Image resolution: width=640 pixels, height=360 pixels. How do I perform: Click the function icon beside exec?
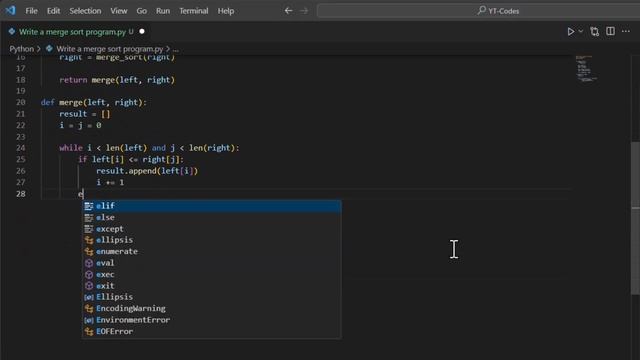[89, 274]
